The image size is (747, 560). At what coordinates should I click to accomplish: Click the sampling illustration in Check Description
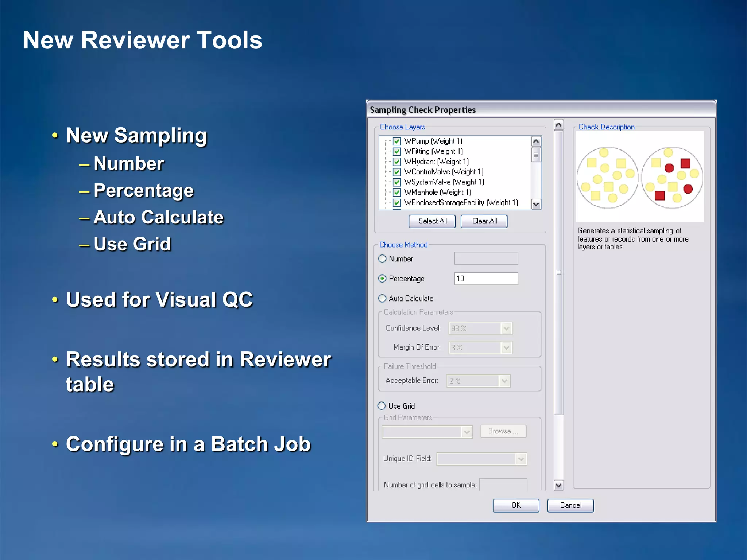640,177
